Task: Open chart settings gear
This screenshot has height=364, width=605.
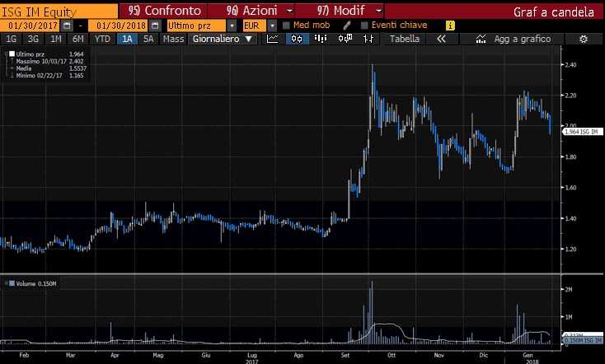Action: (584, 39)
